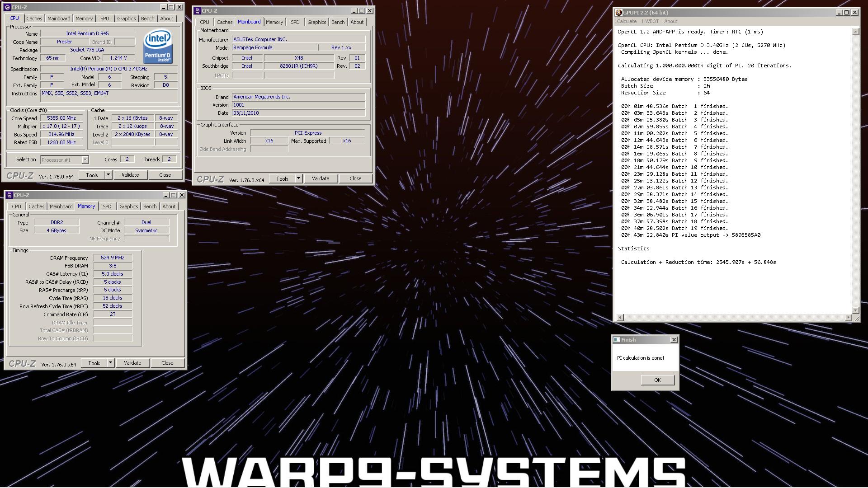Click Validate in the Mainboard window
This screenshot has height=488, width=868.
(x=321, y=178)
